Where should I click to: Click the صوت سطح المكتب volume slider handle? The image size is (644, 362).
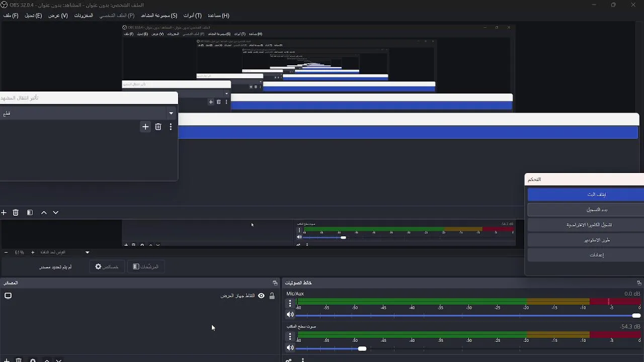pyautogui.click(x=362, y=348)
